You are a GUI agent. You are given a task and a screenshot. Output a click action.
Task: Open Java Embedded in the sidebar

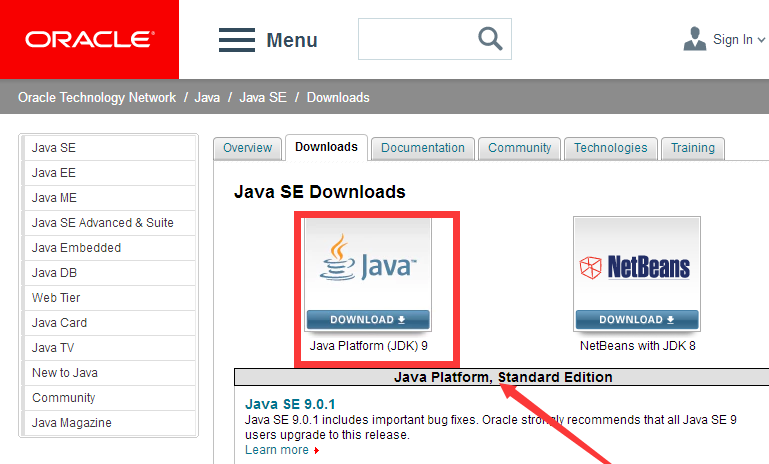pyautogui.click(x=109, y=248)
